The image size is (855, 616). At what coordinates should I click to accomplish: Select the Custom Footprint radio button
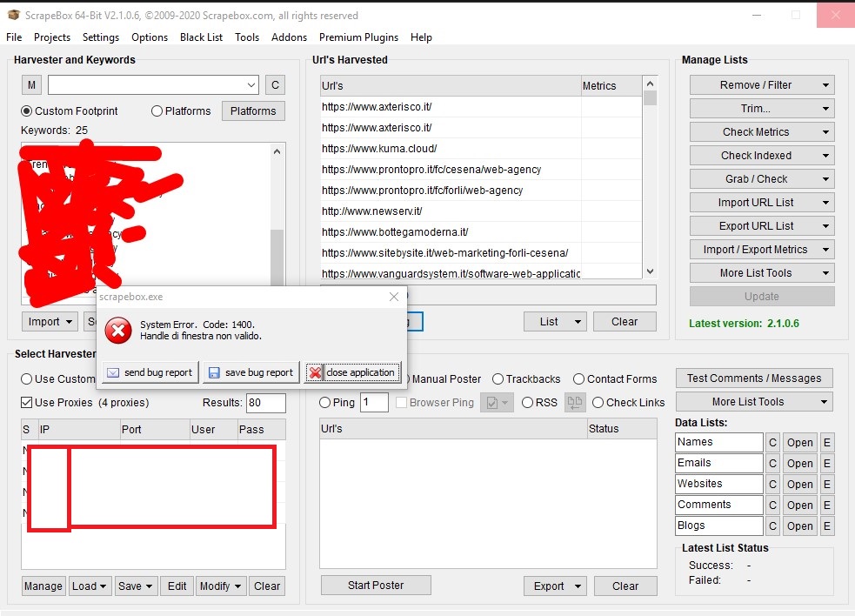tap(26, 111)
